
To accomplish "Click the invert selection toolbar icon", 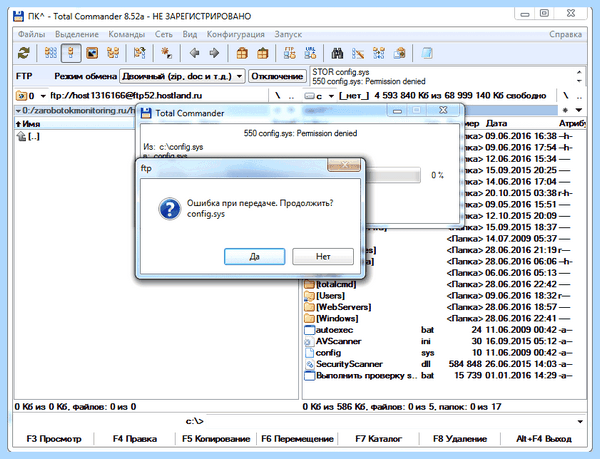I will (139, 53).
